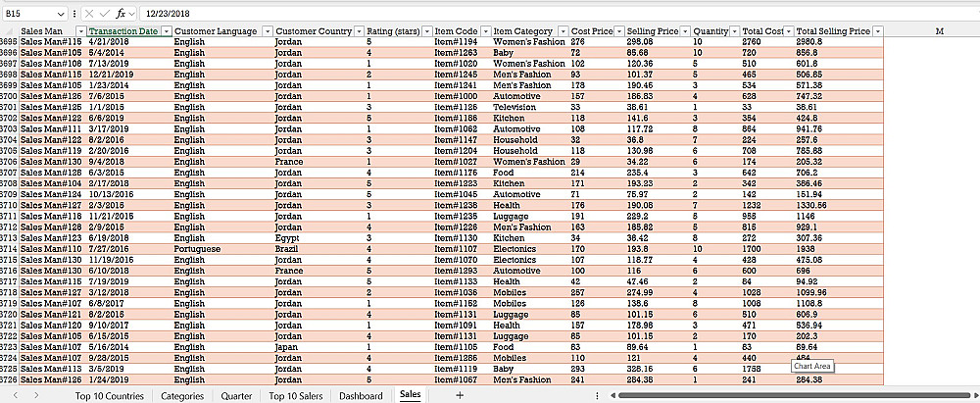Select the total selling price cell 941.76
This screenshot has height=403, width=980.
click(839, 128)
